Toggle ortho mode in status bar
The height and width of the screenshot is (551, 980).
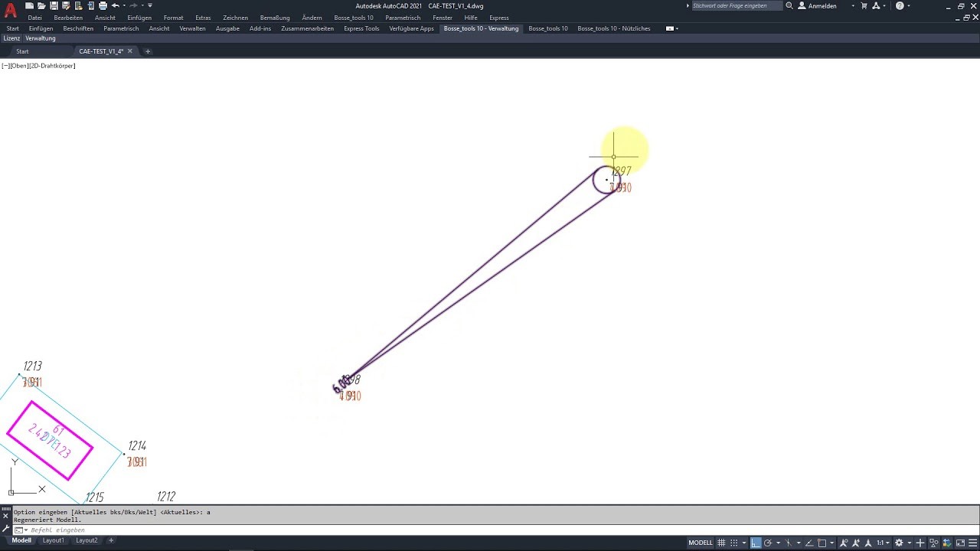point(756,543)
